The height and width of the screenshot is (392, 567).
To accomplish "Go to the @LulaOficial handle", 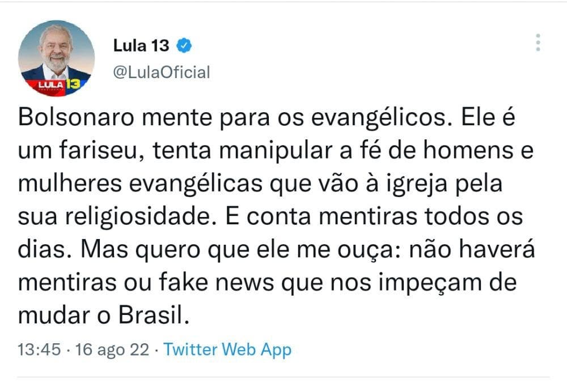I will [162, 73].
